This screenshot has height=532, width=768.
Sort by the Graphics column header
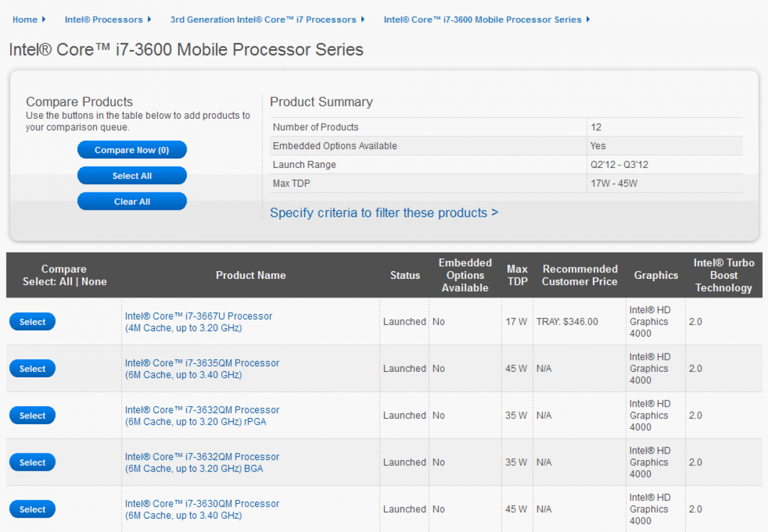[x=656, y=275]
